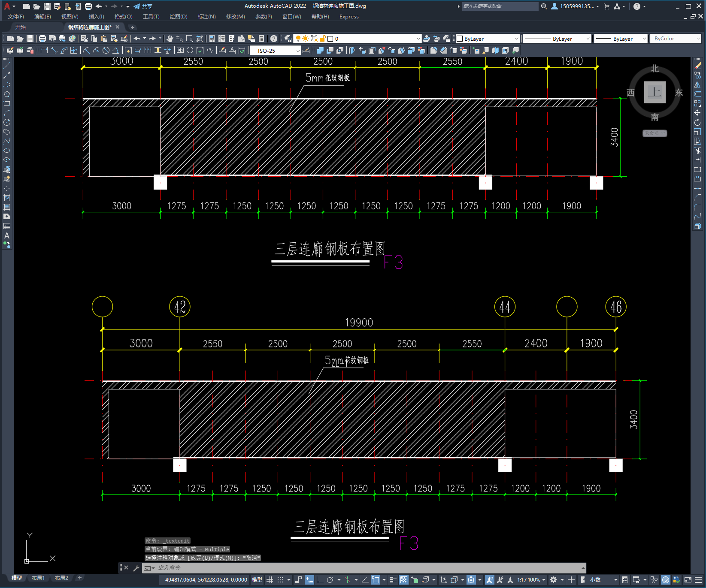Click the 上 face of the ViewCube
The image size is (706, 588).
654,92
